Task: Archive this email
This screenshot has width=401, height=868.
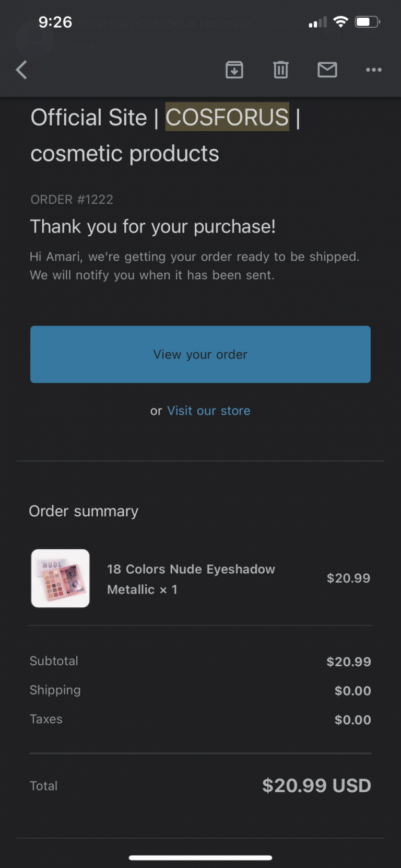Action: [234, 70]
